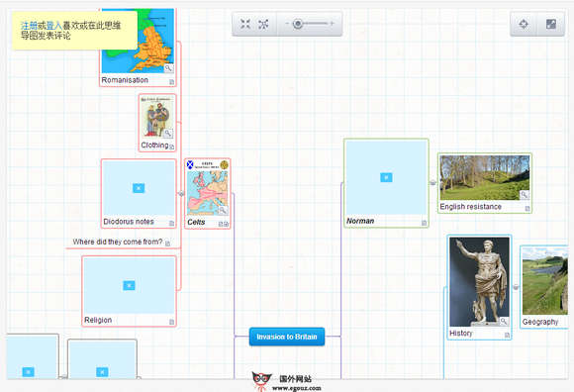Open the note icon on History
Screen dimensions: 574x392
tap(507, 335)
